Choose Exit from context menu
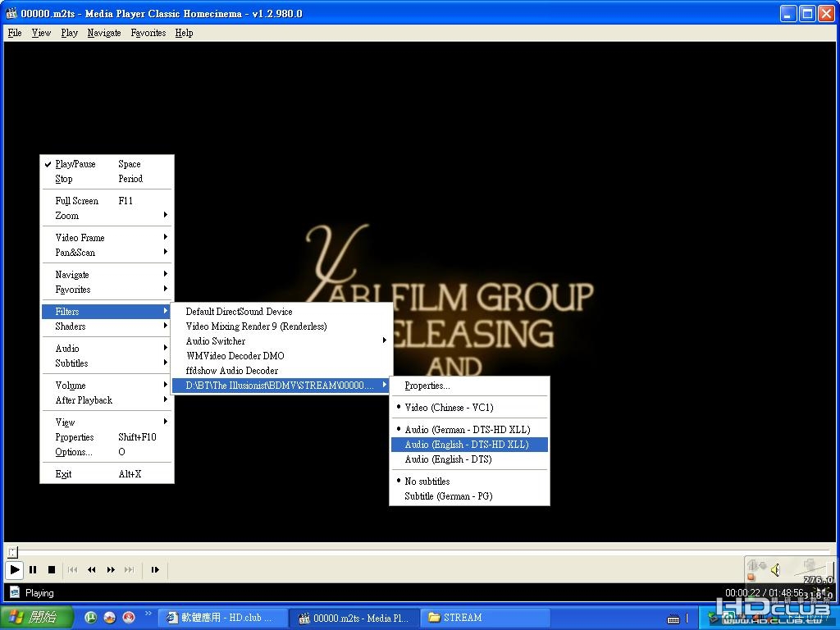 coord(107,474)
